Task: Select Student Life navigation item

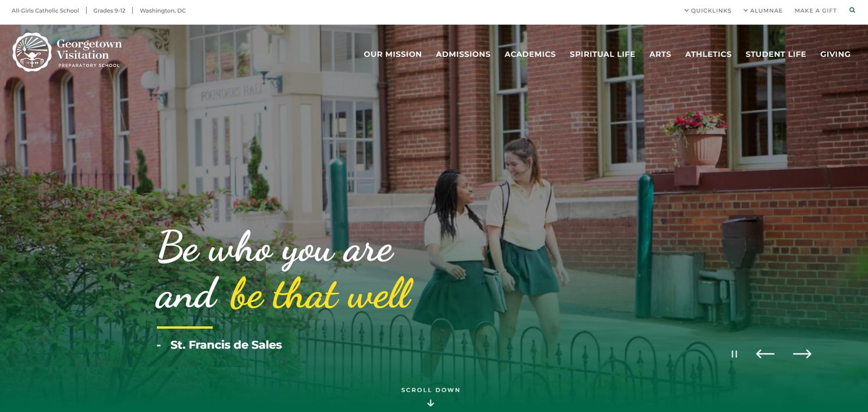Action: point(775,54)
